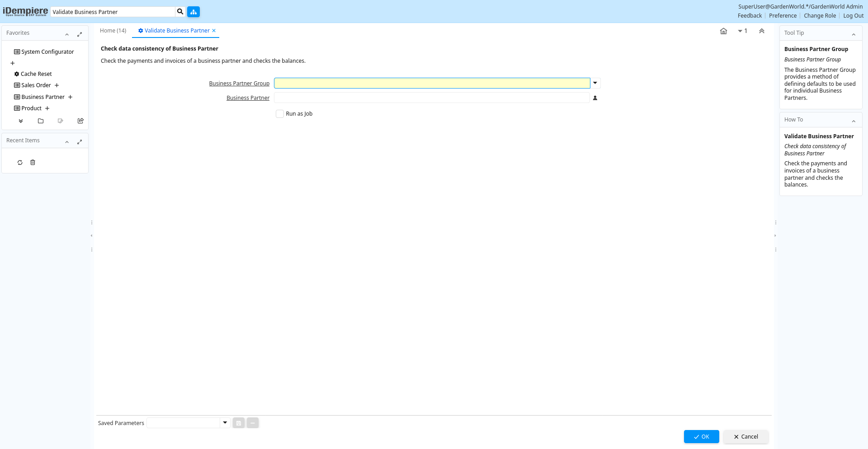Click the home icon at top right
This screenshot has height=449, width=868.
tap(723, 31)
